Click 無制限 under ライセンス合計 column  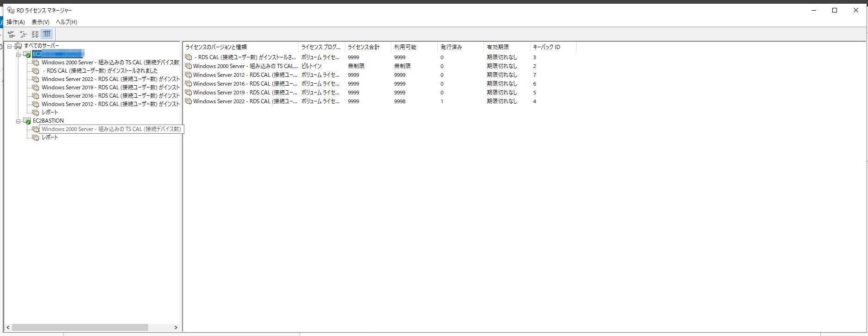point(356,66)
